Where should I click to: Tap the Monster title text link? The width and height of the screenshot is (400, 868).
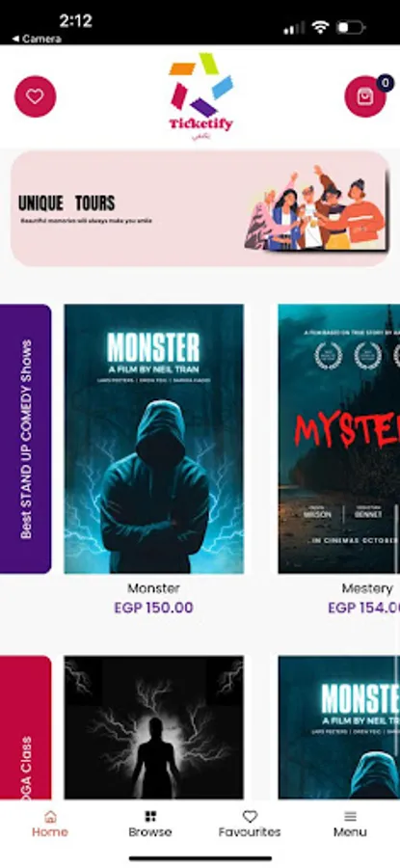pos(153,588)
